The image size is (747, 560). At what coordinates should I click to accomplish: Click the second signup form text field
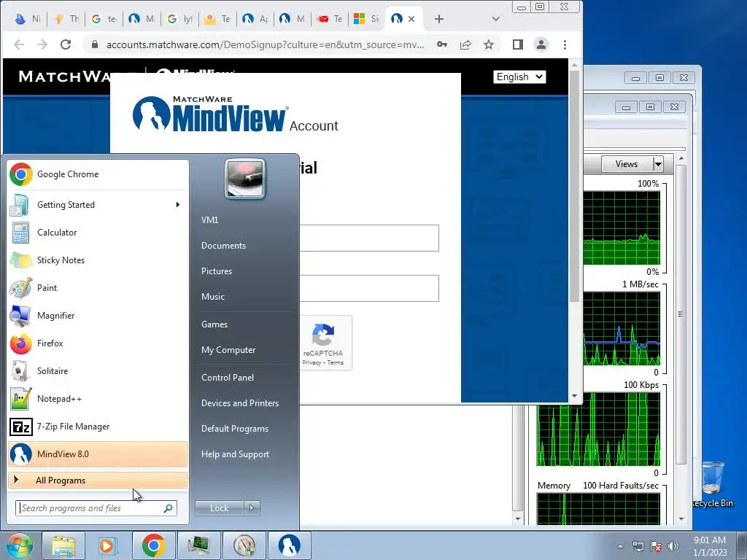click(x=369, y=288)
